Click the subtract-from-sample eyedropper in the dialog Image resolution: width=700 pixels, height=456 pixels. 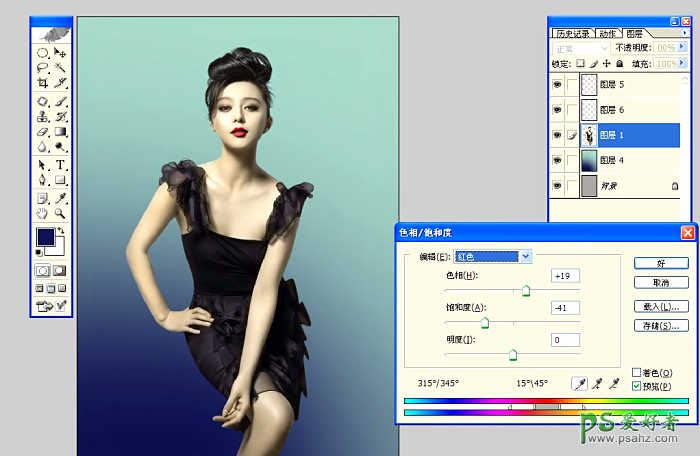[x=614, y=383]
